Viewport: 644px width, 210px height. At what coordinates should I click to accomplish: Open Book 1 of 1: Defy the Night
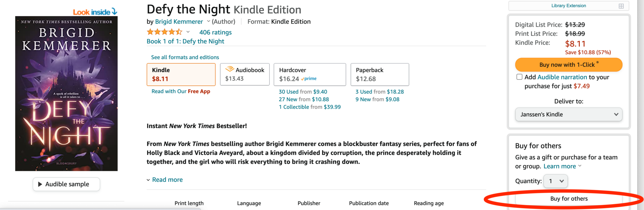pyautogui.click(x=185, y=41)
